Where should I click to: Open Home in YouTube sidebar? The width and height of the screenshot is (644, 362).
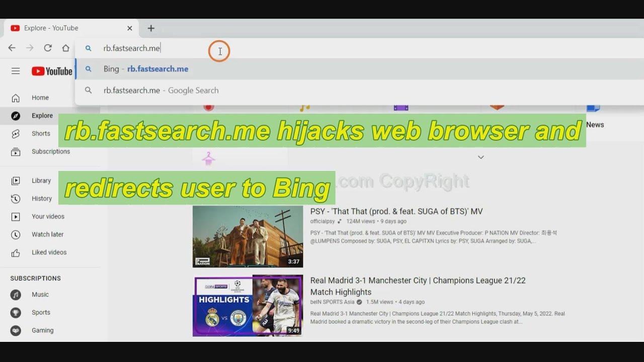tap(50, 98)
